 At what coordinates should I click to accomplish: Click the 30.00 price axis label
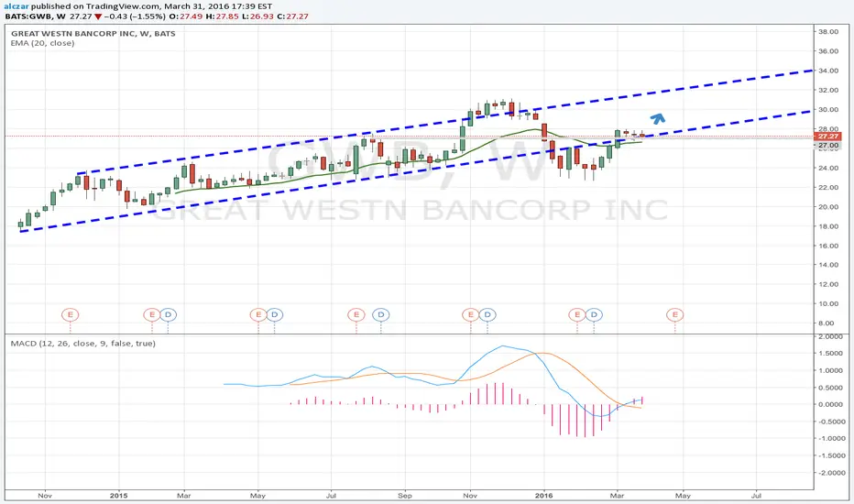827,110
